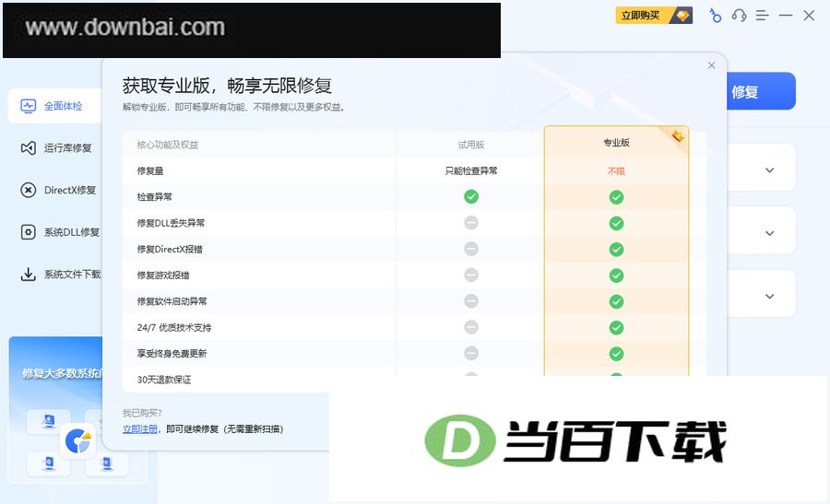This screenshot has height=504, width=830.
Task: Click the DirectX修复 circled X icon
Action: pyautogui.click(x=28, y=190)
